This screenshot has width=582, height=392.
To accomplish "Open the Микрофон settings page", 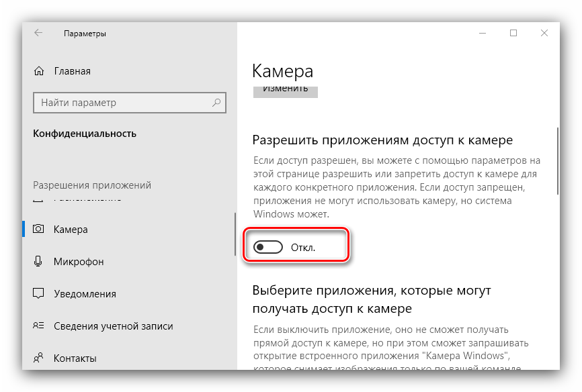I will pyautogui.click(x=78, y=262).
